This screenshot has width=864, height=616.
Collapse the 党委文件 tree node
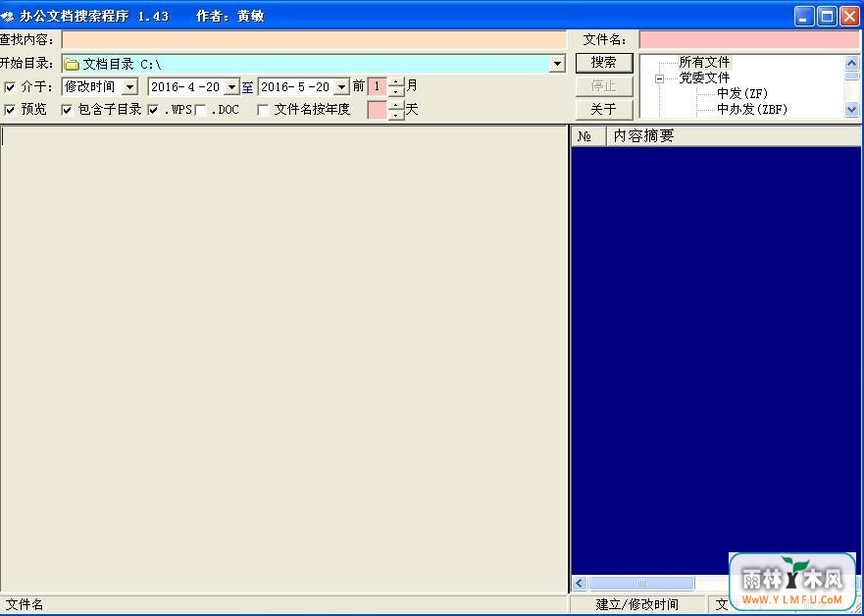[x=659, y=79]
